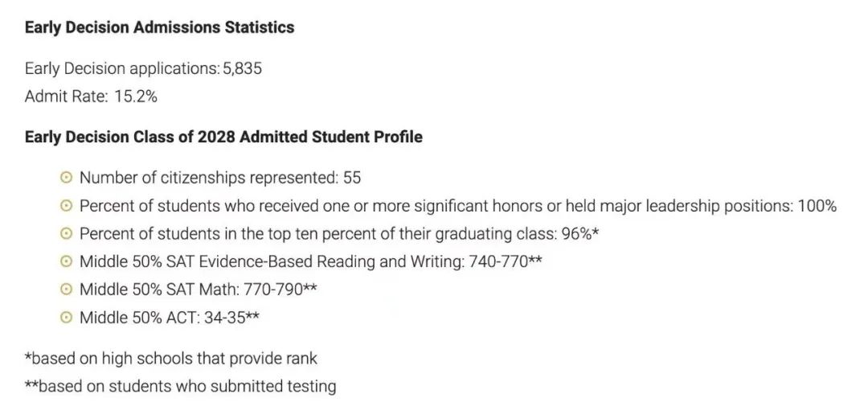
Task: Click the Early Decision applications 5,835 figure
Action: [x=242, y=68]
